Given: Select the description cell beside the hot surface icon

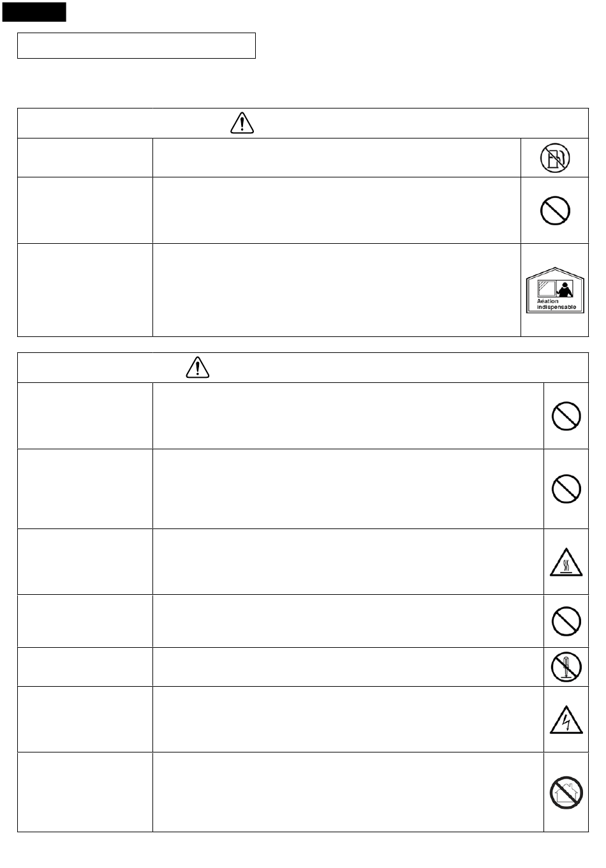Looking at the screenshot, I should pos(348,562).
